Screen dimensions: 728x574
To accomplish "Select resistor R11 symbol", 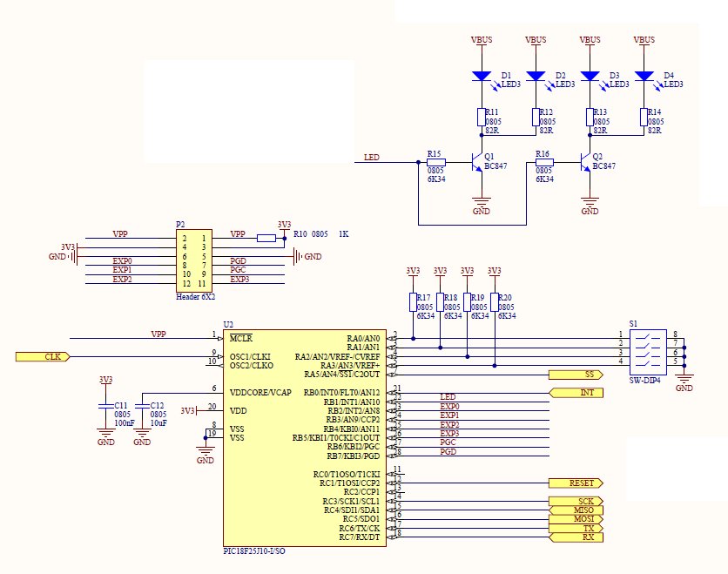I will (x=482, y=117).
